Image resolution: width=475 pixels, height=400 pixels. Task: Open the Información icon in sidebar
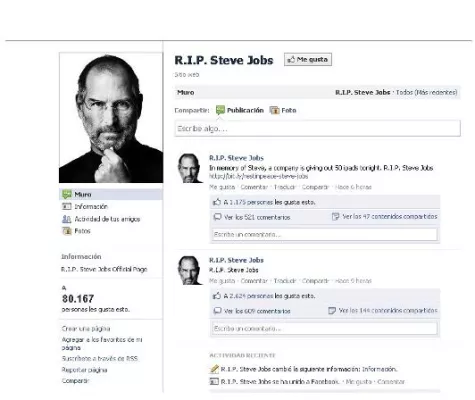pyautogui.click(x=67, y=206)
